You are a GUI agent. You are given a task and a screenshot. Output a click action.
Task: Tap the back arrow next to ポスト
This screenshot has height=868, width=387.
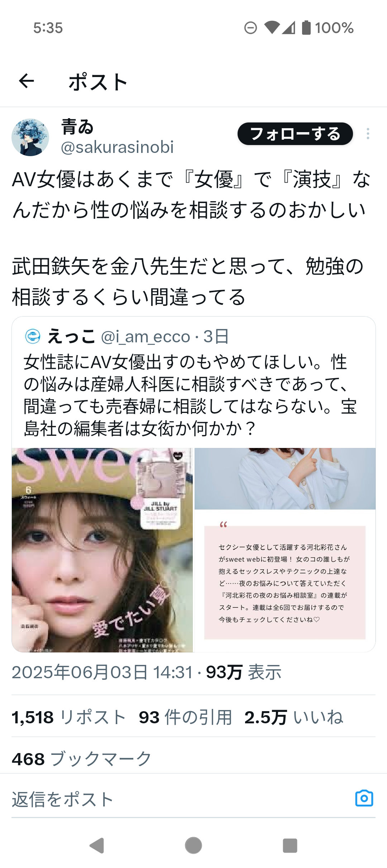click(x=27, y=81)
